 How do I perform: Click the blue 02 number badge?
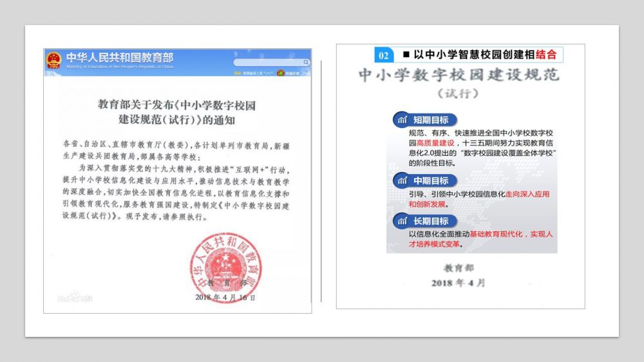point(384,55)
